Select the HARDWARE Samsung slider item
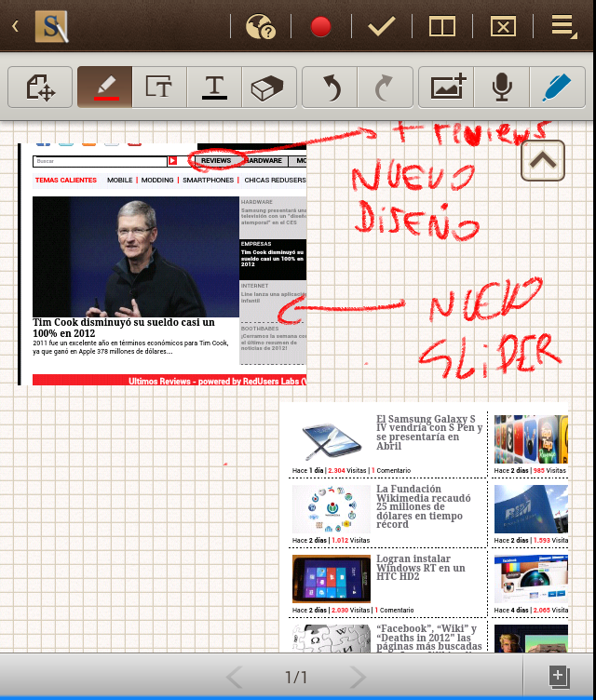Image resolution: width=596 pixels, height=700 pixels. (x=273, y=217)
